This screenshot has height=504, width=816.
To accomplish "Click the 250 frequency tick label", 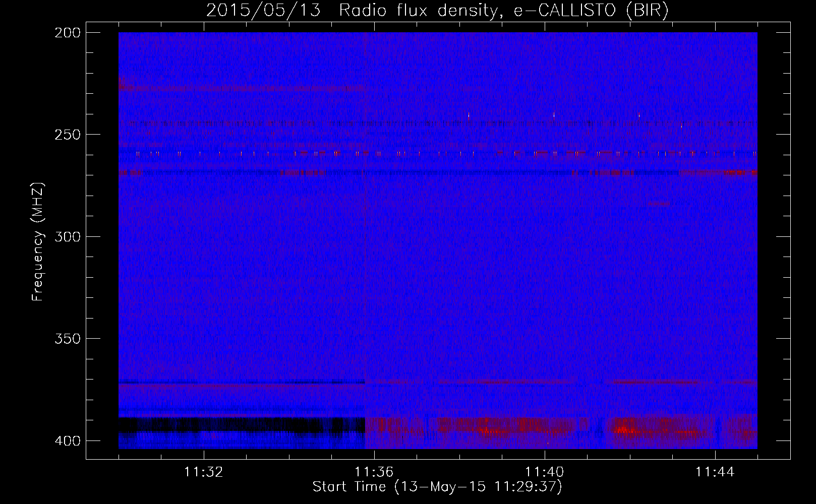I will tap(67, 135).
